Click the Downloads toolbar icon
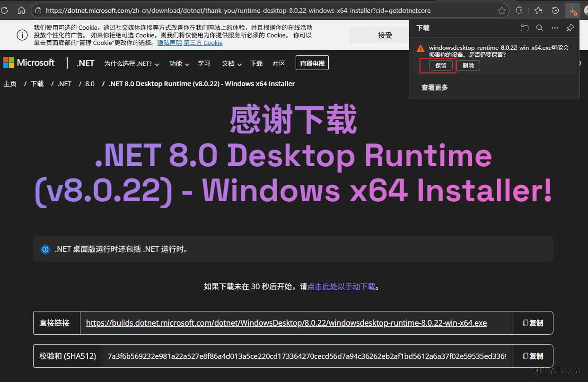 tap(572, 10)
